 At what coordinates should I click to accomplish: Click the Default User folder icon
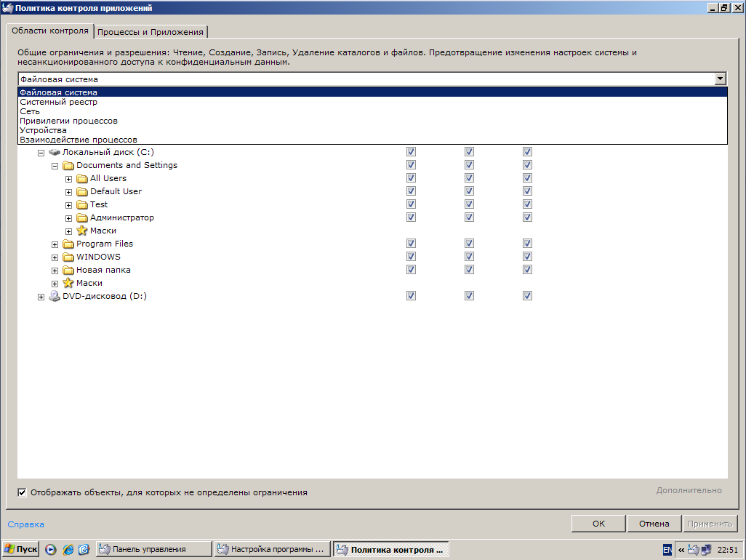click(82, 191)
